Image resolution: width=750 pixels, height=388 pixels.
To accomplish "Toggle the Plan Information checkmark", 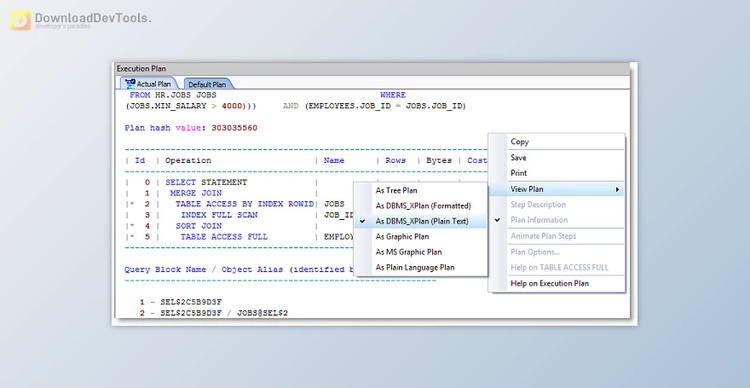I will point(497,220).
